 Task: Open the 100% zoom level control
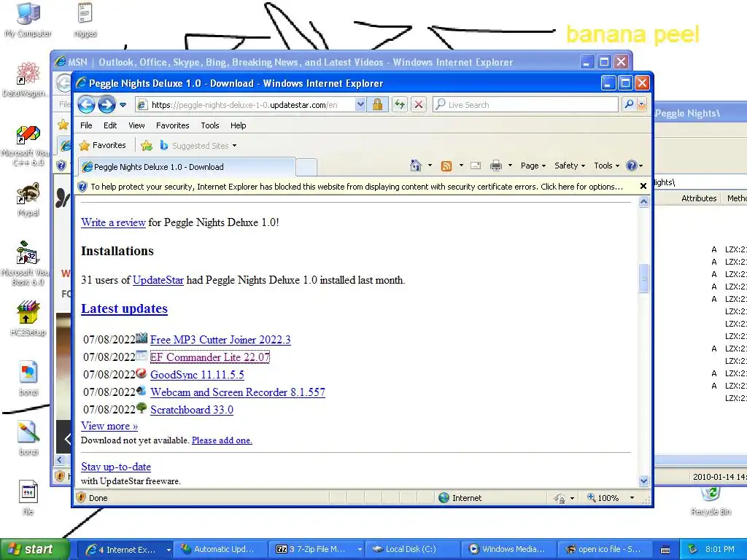pyautogui.click(x=611, y=497)
